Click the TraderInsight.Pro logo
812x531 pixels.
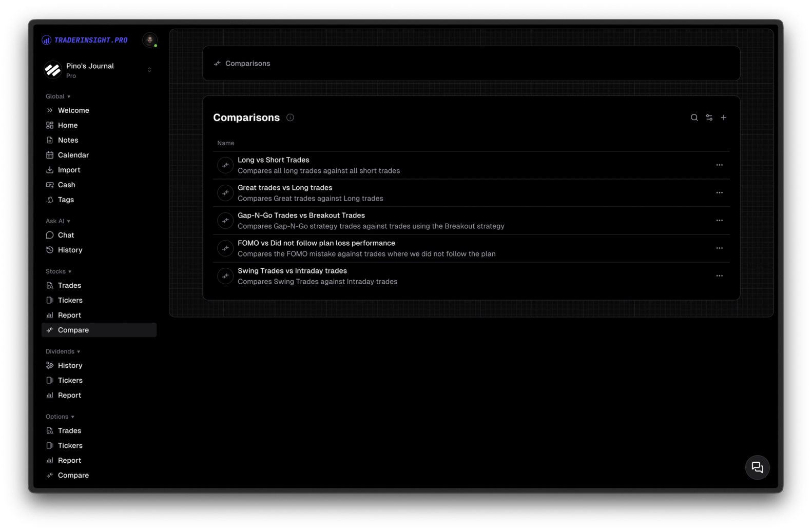(85, 40)
